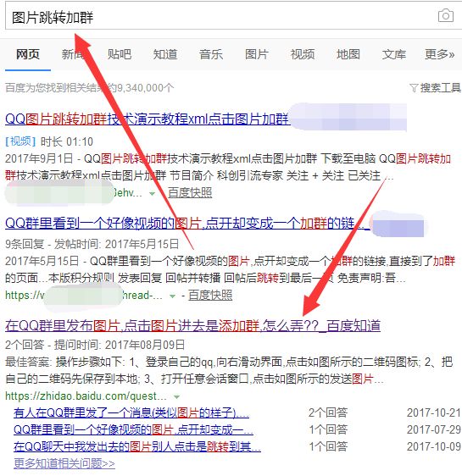The image size is (462, 476).
Task: Click 9条回复 - 发帖时间 text
Action: (x=92, y=244)
